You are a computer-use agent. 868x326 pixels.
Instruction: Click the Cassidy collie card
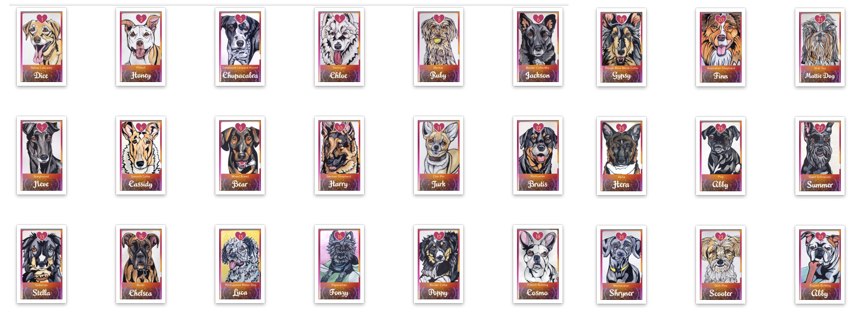click(x=141, y=155)
